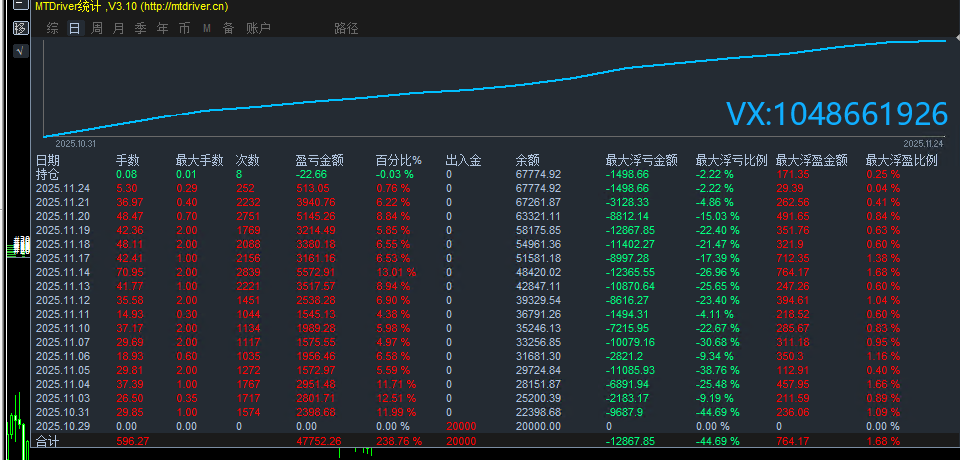Click the 盈亏金额 profit column header
The width and height of the screenshot is (960, 460).
pos(320,160)
